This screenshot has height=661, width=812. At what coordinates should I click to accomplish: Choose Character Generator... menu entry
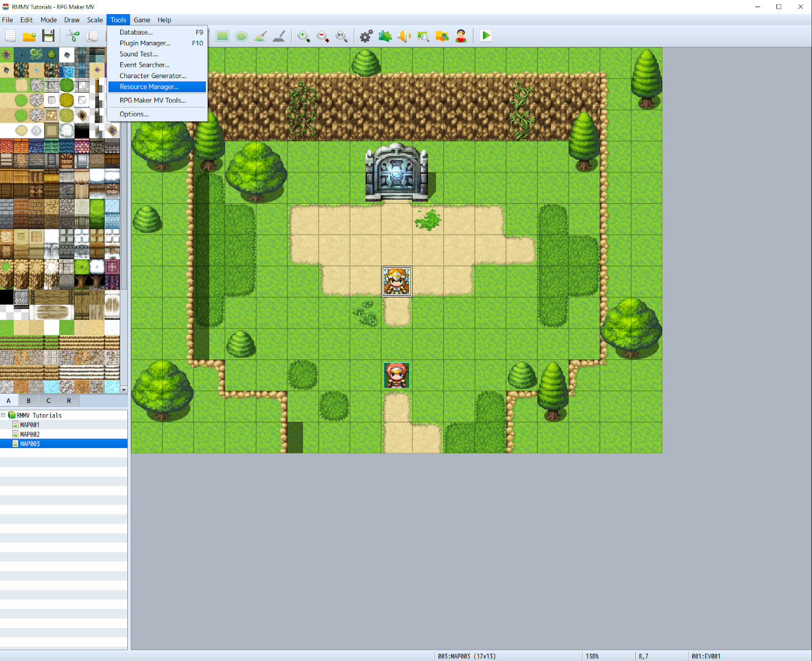pyautogui.click(x=157, y=76)
